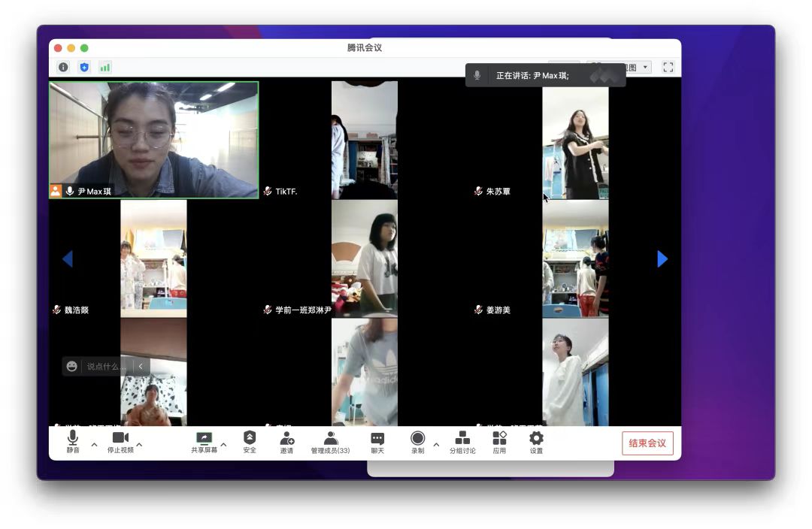This screenshot has height=529, width=812.
Task: Expand video options arrow beside 停止视频
Action: pos(139,445)
